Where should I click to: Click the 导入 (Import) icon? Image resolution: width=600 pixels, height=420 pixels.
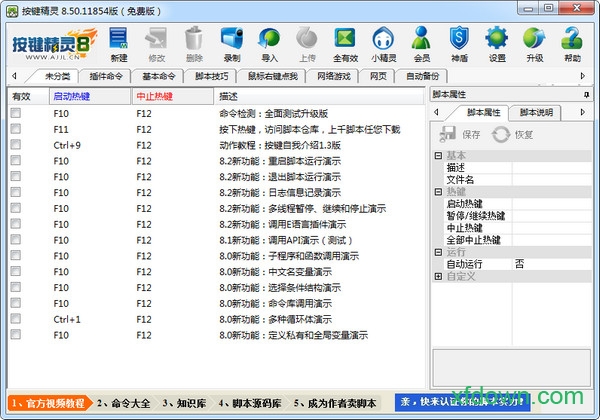tap(270, 42)
